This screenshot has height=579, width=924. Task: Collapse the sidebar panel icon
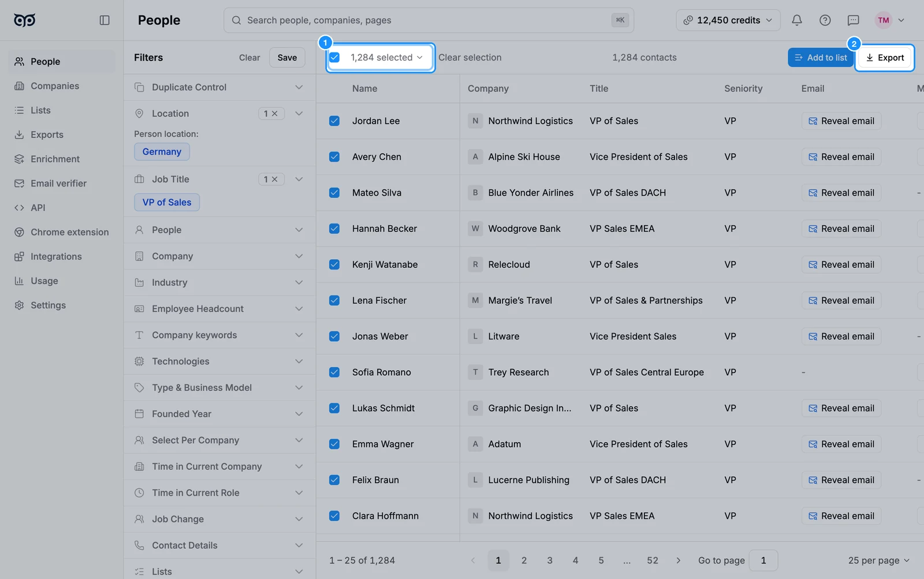tap(105, 20)
